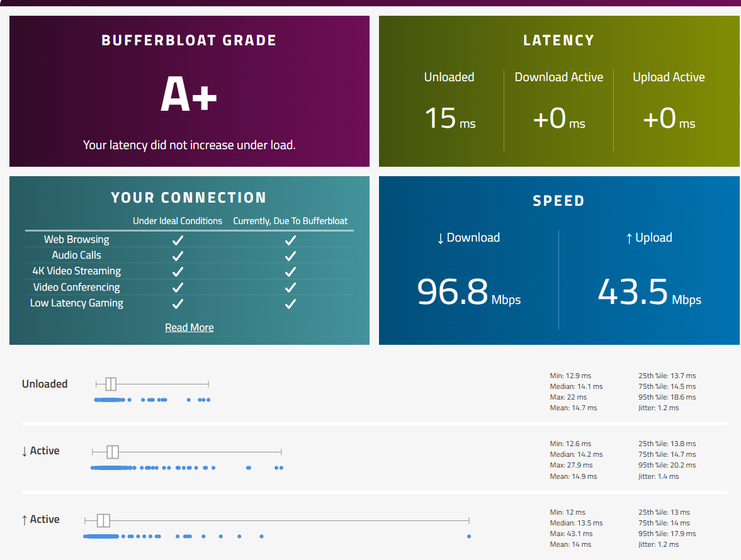This screenshot has height=560, width=741.
Task: Click Low Latency Gaming bufferbloat checkmark
Action: [x=291, y=304]
